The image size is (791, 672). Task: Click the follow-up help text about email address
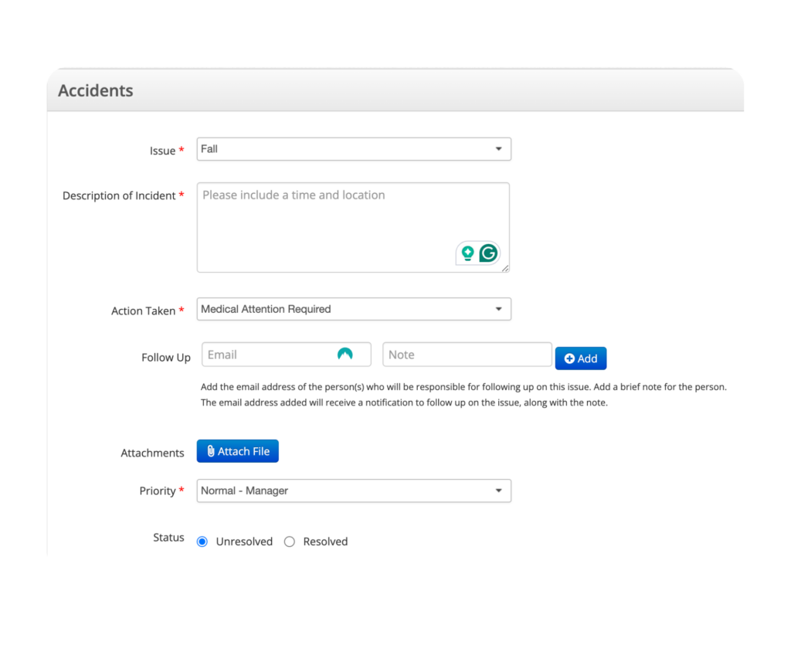[x=463, y=395]
